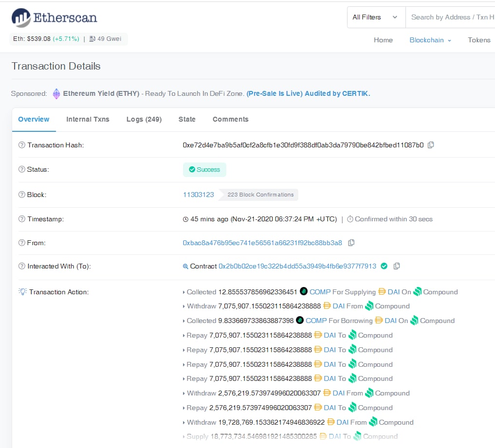Click the gas pump icon near 49 Gwei
The image size is (495, 448).
pyautogui.click(x=92, y=39)
